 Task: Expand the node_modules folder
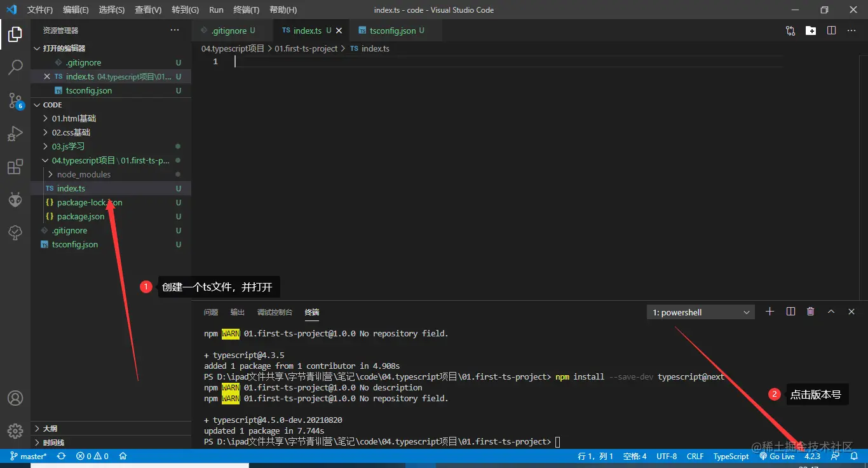tap(111, 174)
